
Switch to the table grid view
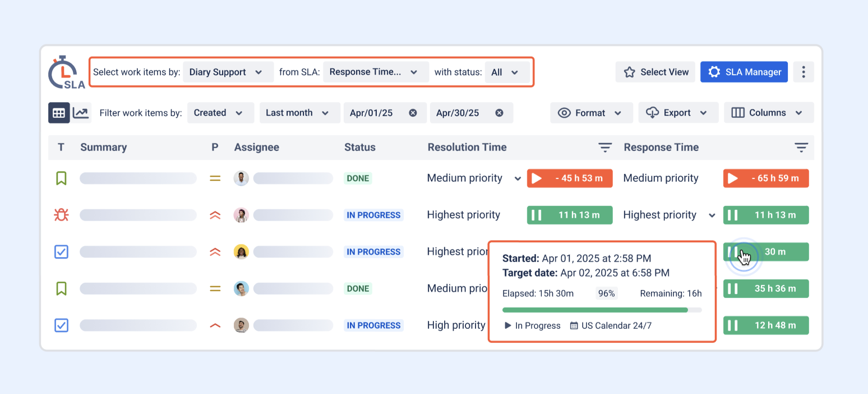tap(59, 113)
